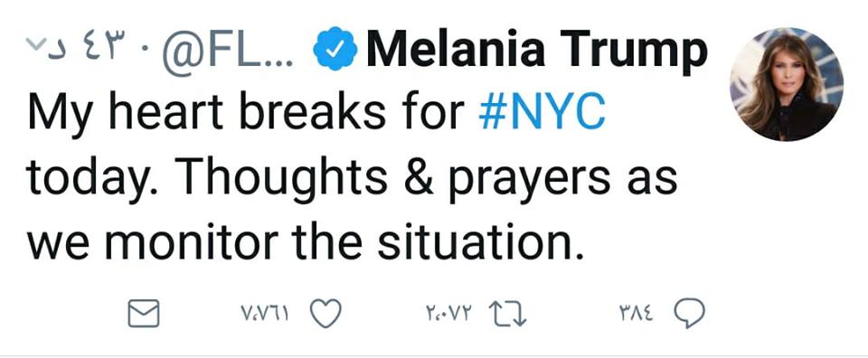The height and width of the screenshot is (358, 868).
Task: Open the Melania Trump display name
Action: point(537,50)
